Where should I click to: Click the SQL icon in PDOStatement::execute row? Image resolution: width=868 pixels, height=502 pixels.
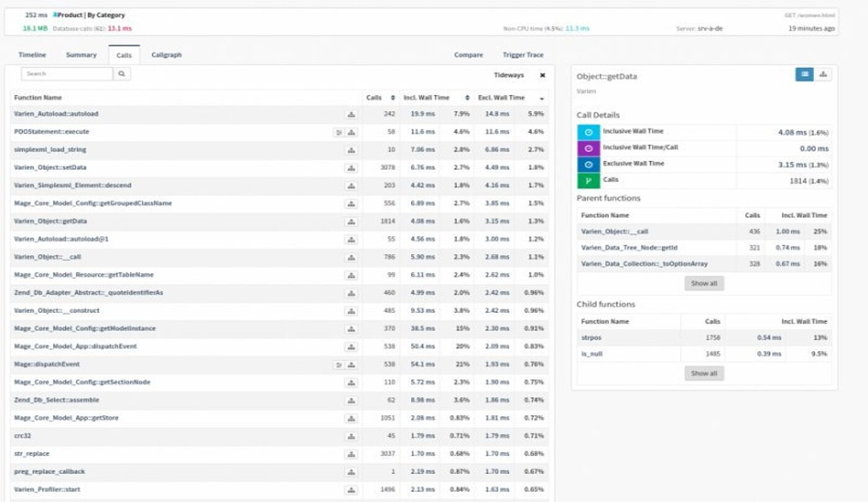pos(339,132)
